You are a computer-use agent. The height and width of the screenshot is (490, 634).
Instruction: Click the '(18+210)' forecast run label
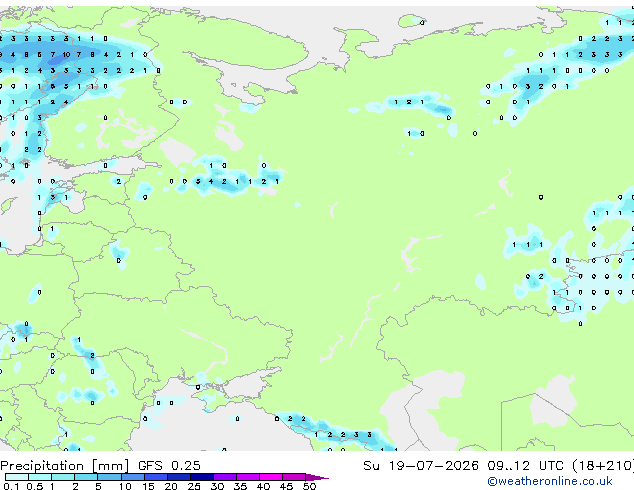(x=603, y=466)
